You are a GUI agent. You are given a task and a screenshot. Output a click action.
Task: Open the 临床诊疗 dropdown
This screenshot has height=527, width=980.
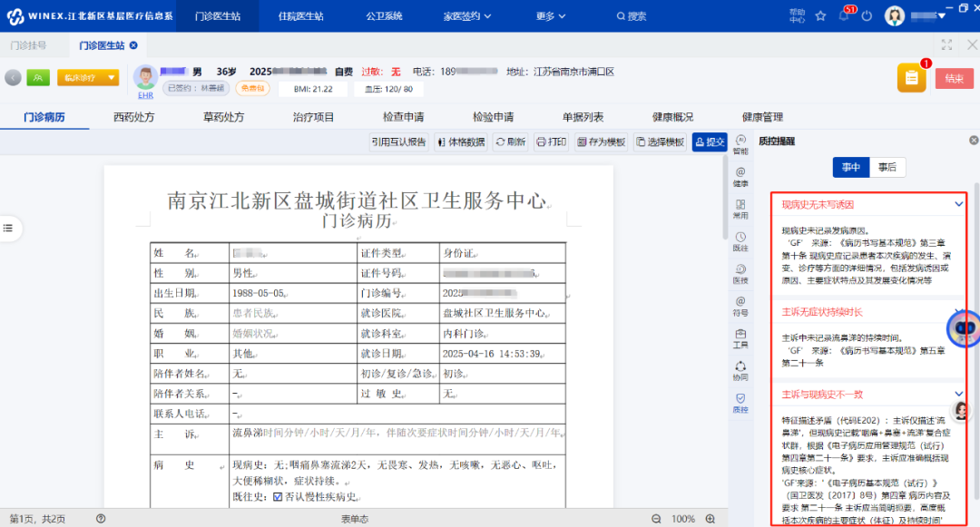[88, 77]
